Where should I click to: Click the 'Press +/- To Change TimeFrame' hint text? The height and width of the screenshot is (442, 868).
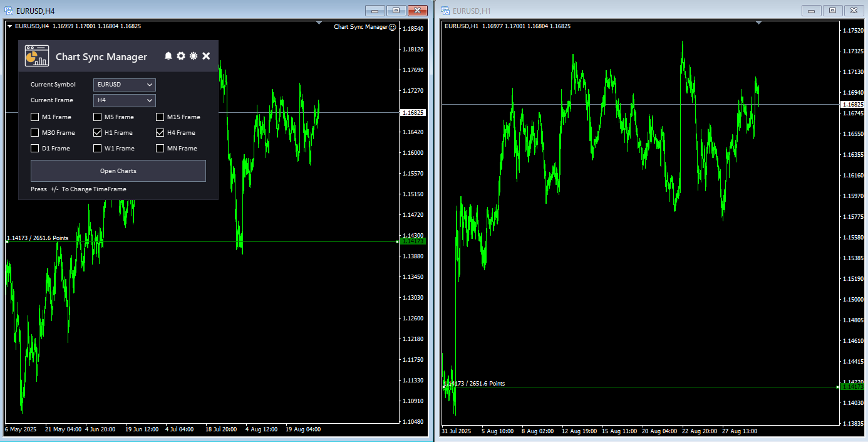point(78,189)
